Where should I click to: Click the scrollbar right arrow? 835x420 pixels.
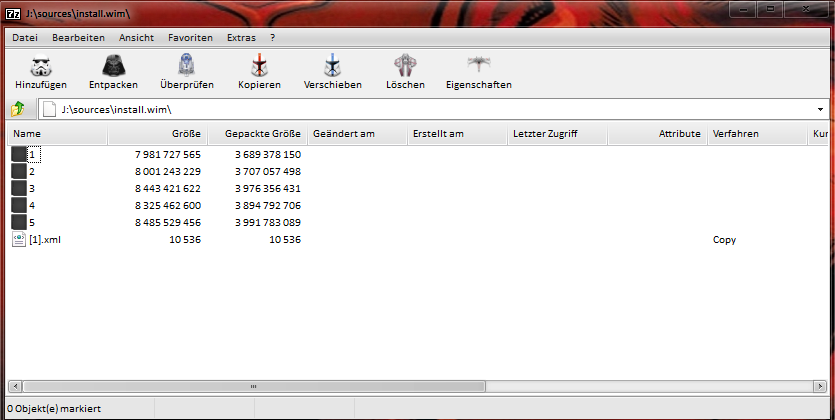[x=820, y=386]
